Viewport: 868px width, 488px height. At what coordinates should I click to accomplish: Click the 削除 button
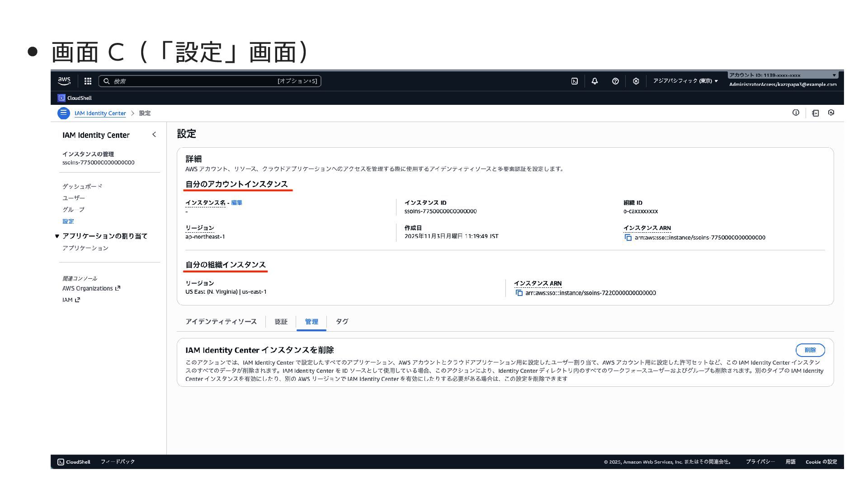coord(810,350)
